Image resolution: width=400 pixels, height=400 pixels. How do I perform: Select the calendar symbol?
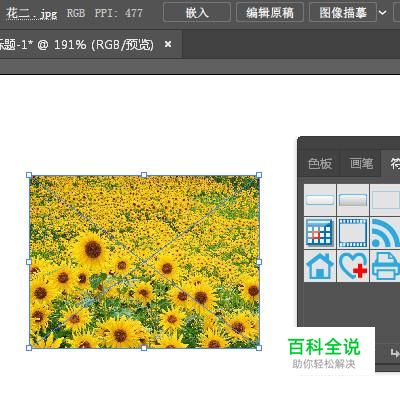[x=319, y=233]
